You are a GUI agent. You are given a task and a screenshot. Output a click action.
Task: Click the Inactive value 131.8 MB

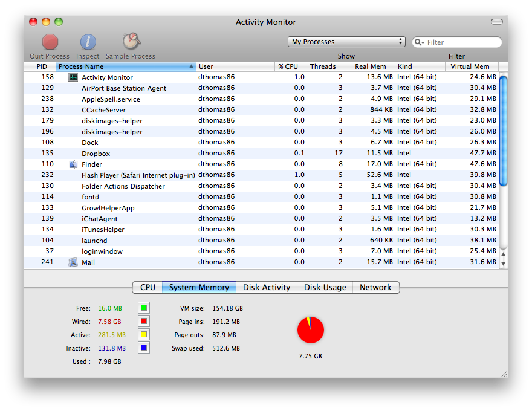tap(112, 348)
